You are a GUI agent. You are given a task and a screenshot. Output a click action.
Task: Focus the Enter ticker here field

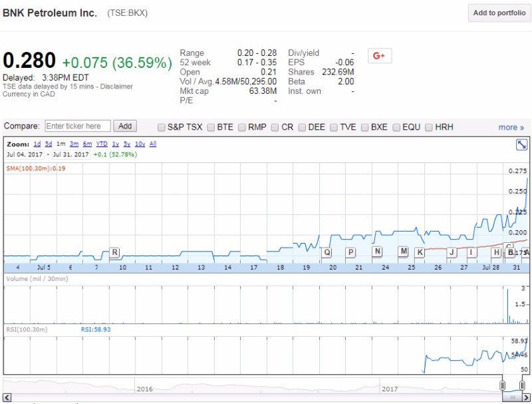(x=78, y=126)
